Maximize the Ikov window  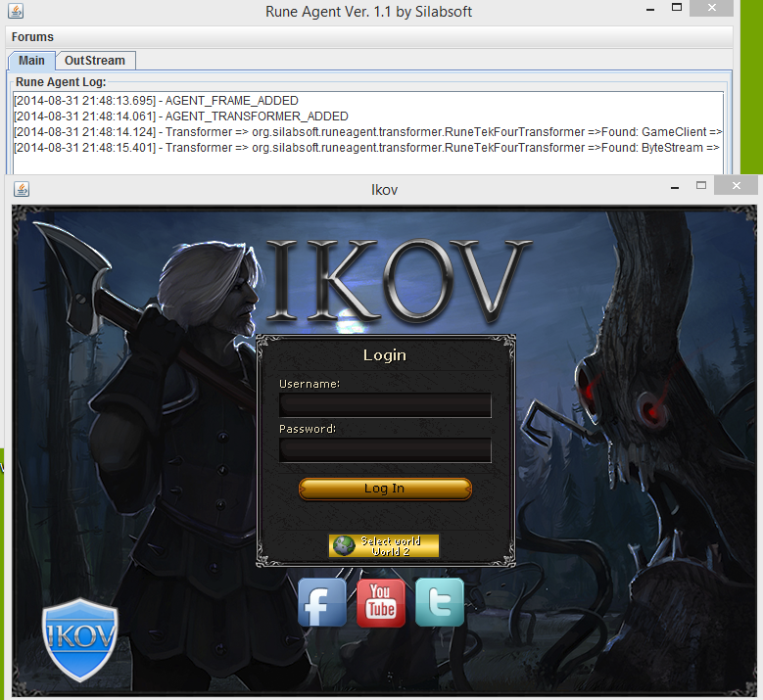(x=700, y=185)
